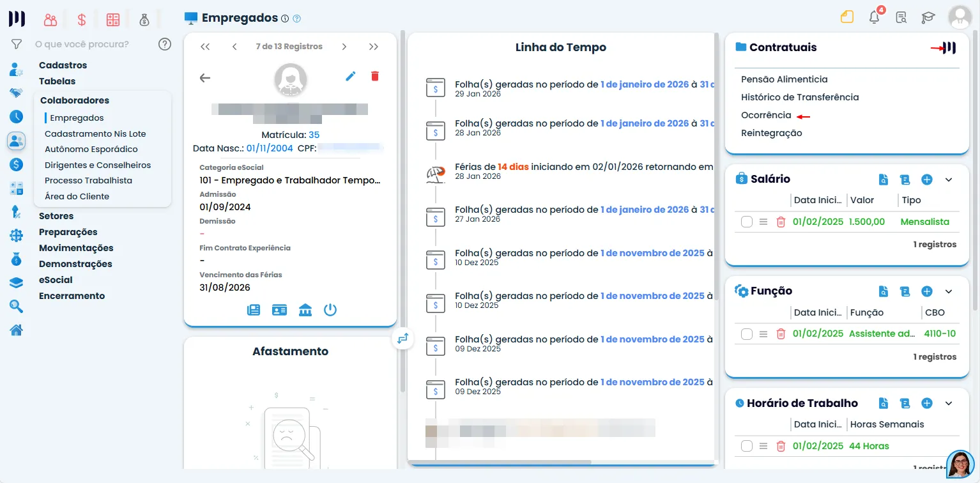Viewport: 980px width, 483px height.
Task: Expand the Movimentações menu group
Action: coord(76,248)
